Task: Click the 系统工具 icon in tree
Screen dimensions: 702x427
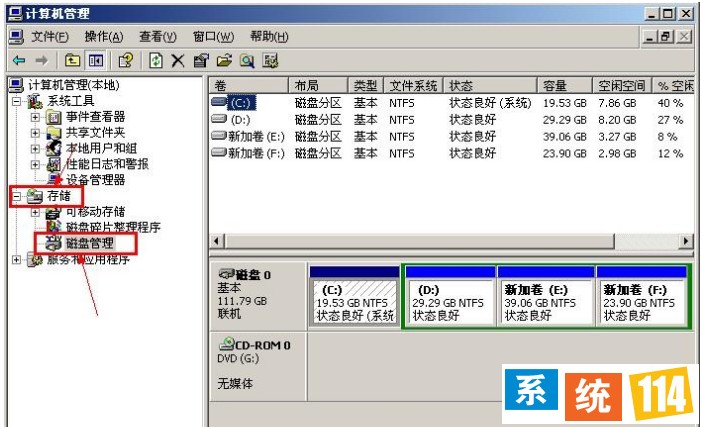Action: pos(35,101)
